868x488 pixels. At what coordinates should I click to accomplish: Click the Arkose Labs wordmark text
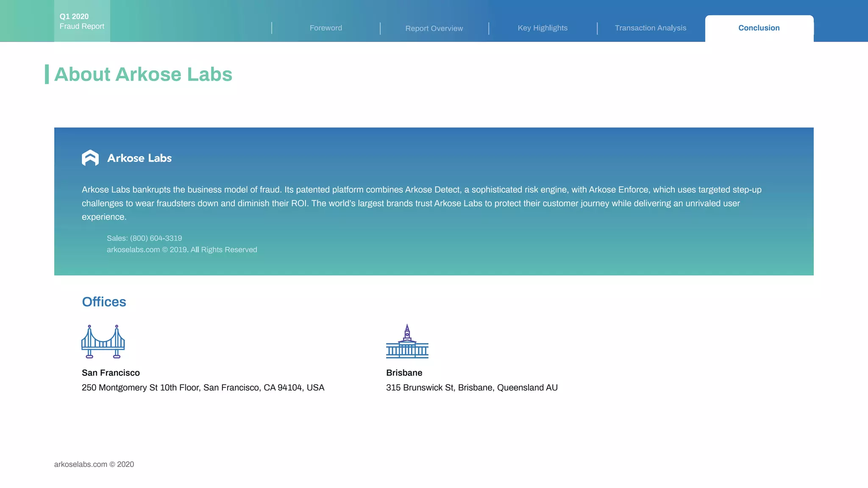point(139,158)
